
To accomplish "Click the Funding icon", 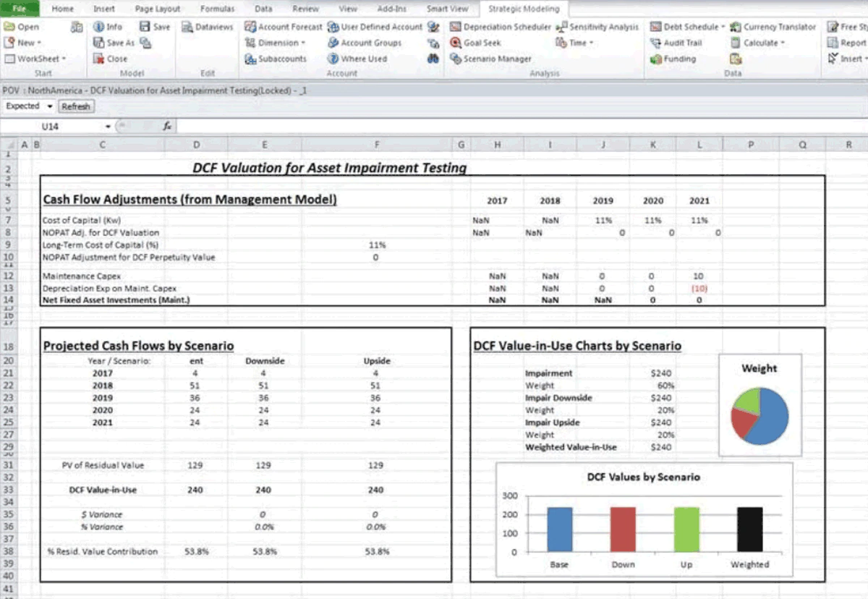I will tap(656, 59).
